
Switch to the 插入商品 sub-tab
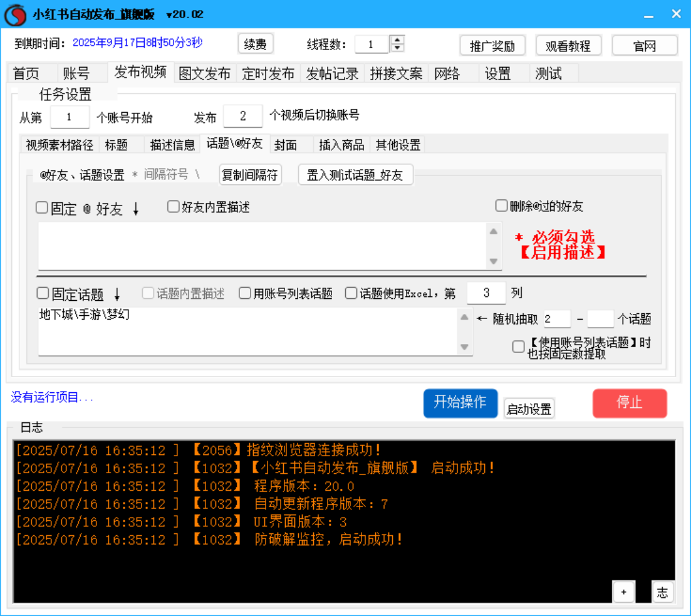[341, 145]
